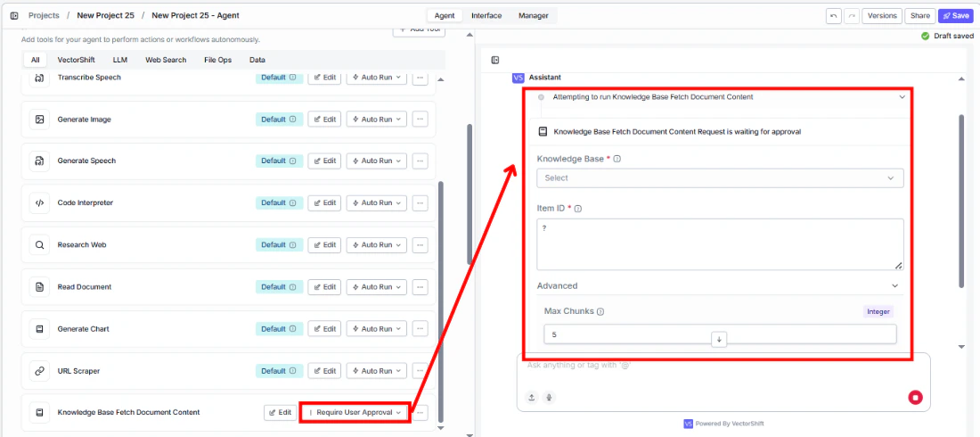Switch to the Interface tab
980x437 pixels.
(x=486, y=16)
